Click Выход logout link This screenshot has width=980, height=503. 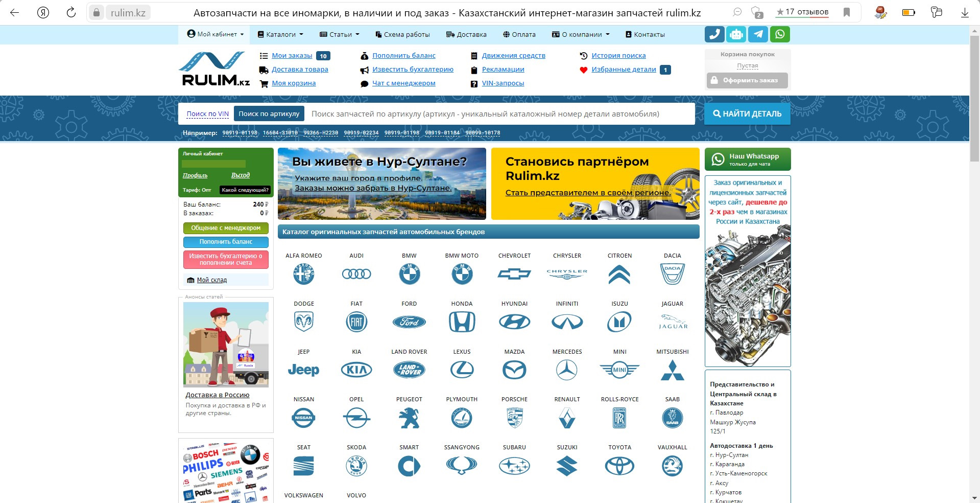coord(240,175)
